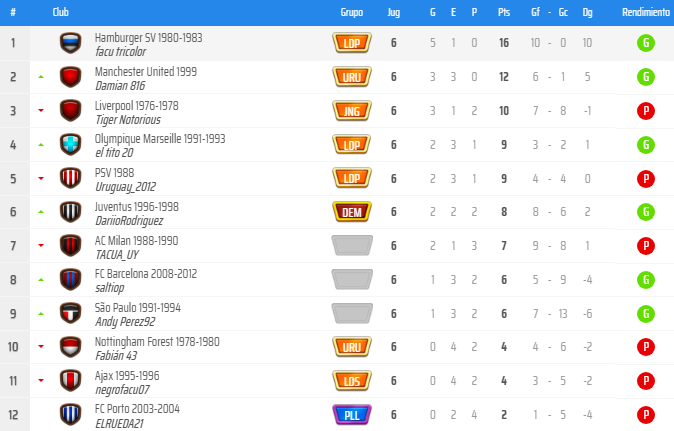
Task: Click the green G form indicator for Hamburger SV
Action: pyautogui.click(x=646, y=43)
